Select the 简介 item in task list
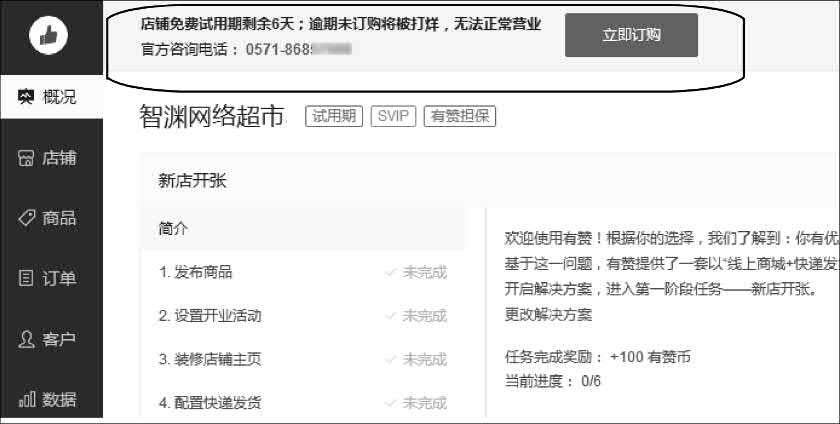The image size is (840, 424). (303, 228)
